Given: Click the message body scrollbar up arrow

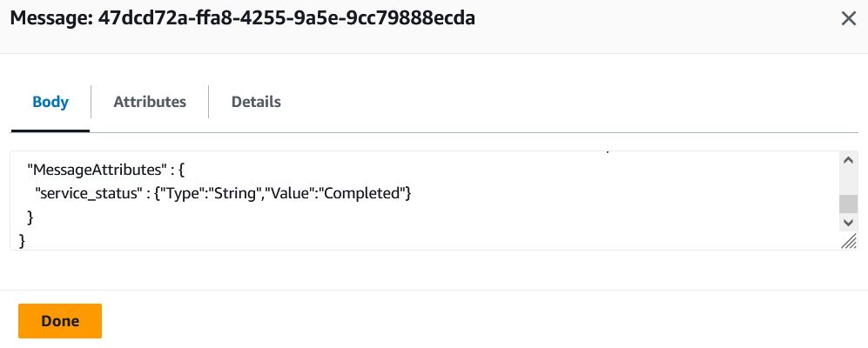Looking at the screenshot, I should tap(847, 160).
